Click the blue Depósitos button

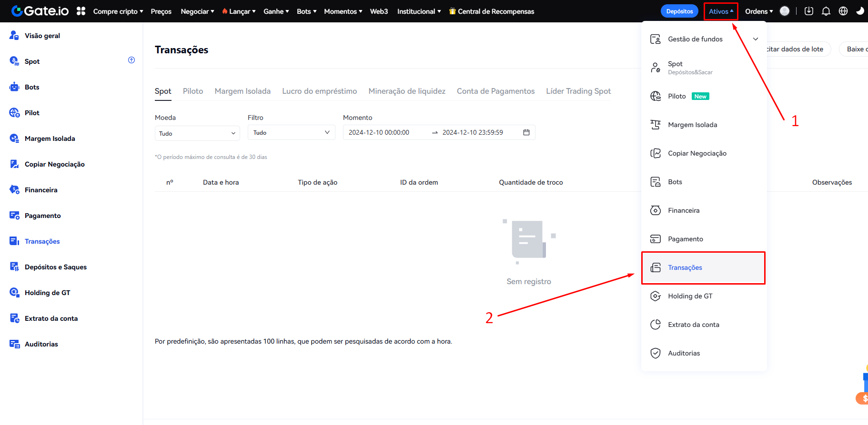pos(679,11)
